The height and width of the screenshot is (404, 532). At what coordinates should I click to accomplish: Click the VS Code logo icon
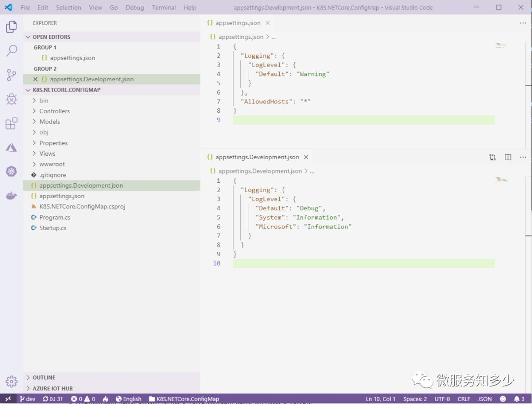pos(8,7)
